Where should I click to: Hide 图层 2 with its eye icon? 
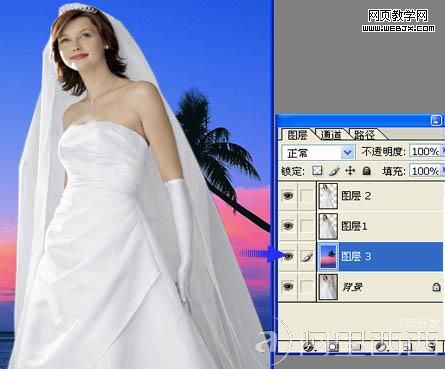tap(288, 196)
